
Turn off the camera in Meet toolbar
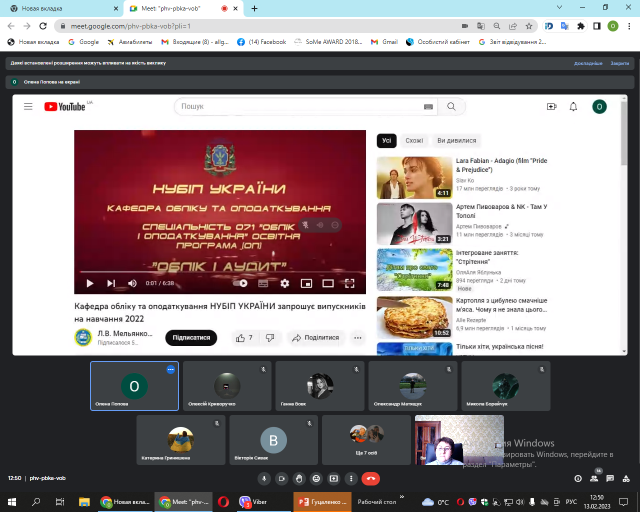[282, 479]
